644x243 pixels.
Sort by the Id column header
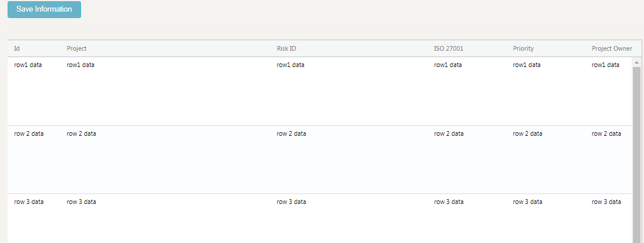[17, 48]
